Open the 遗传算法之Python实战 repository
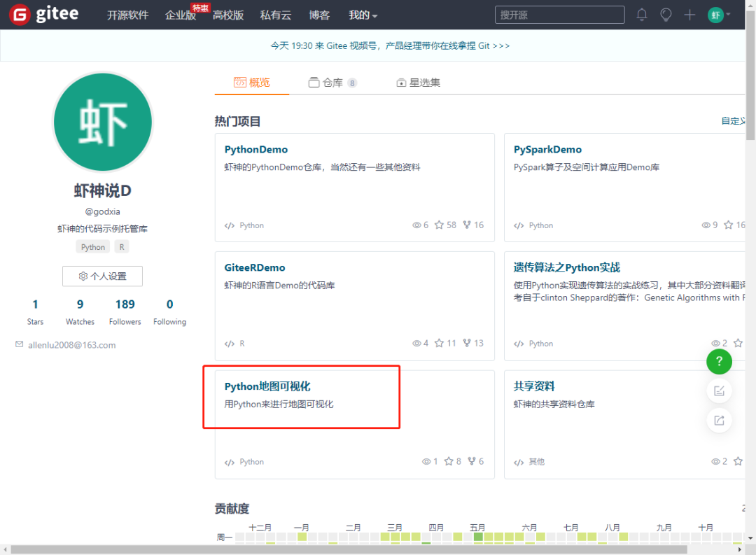756x555 pixels. (x=566, y=267)
